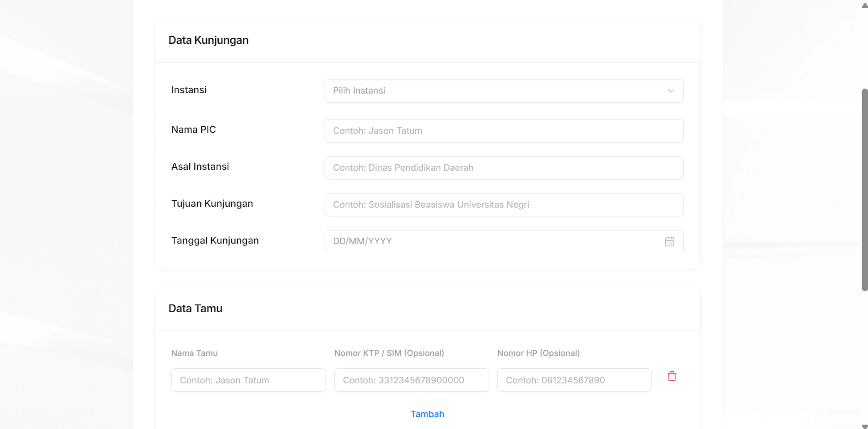Click the page vertical scrollbar thumb
The height and width of the screenshot is (429, 868).
pos(865,190)
